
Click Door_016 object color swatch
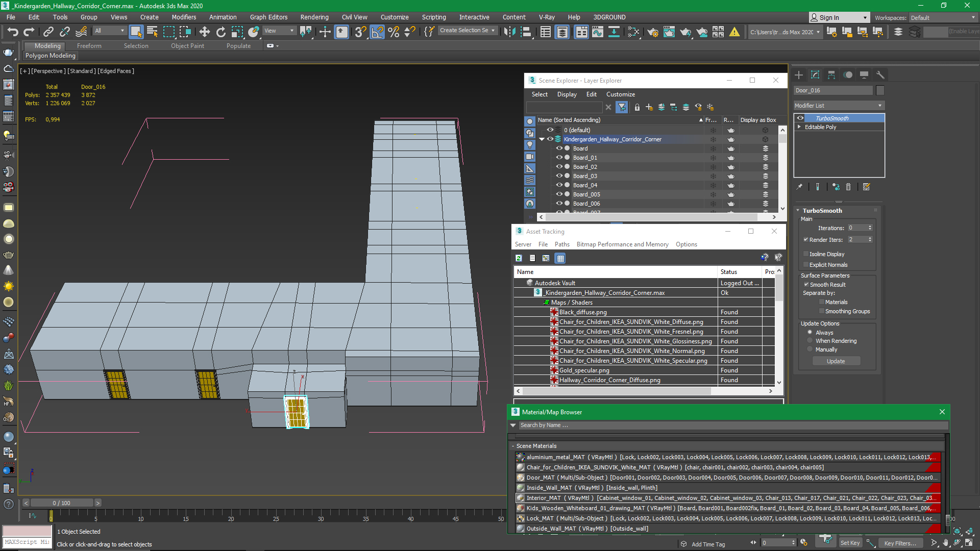(x=880, y=90)
